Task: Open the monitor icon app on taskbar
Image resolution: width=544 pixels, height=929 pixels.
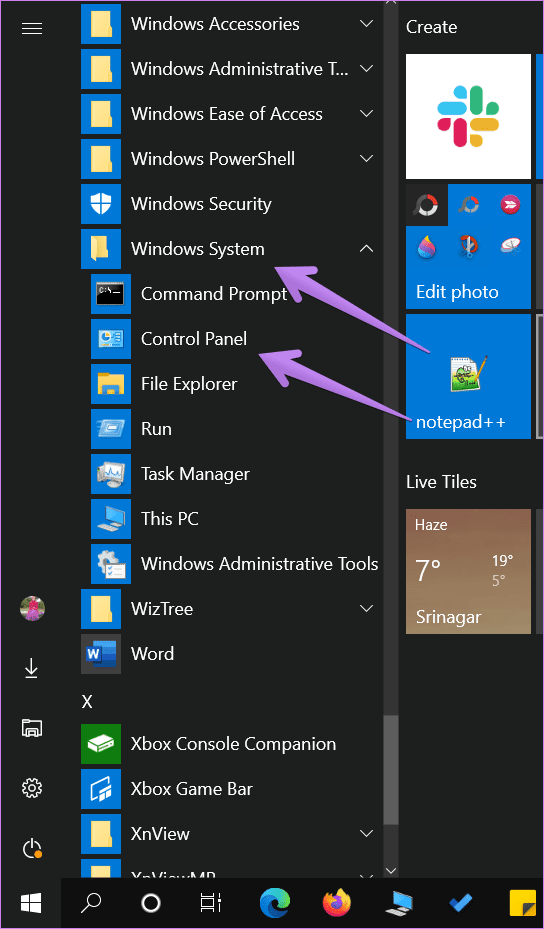Action: click(399, 904)
